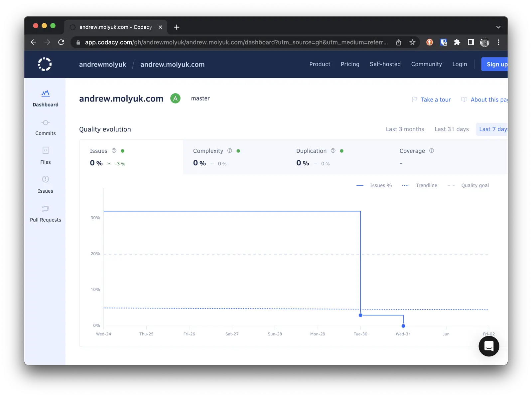Toggle Trendline in chart legend
Viewport: 532px width, 397px height.
coord(420,185)
